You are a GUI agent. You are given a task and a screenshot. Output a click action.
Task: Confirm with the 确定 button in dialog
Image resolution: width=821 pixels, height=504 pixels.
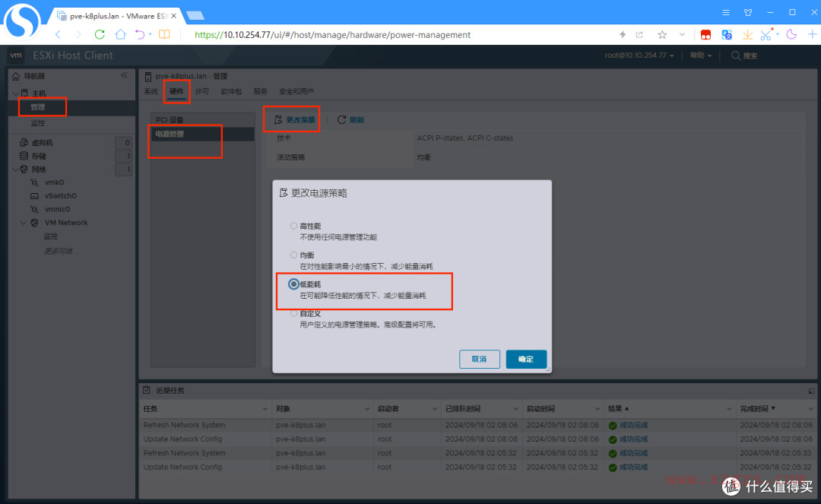click(526, 358)
